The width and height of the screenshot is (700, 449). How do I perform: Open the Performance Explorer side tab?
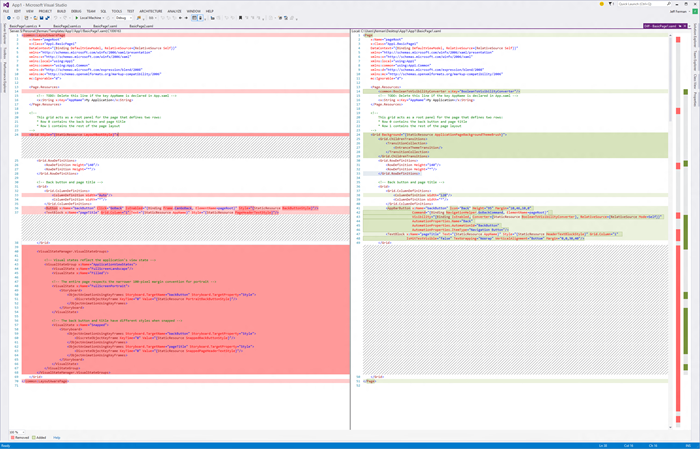coord(4,77)
